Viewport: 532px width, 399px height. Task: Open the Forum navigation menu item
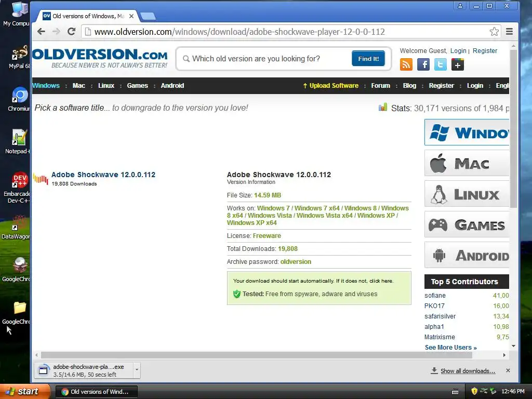[x=381, y=86]
